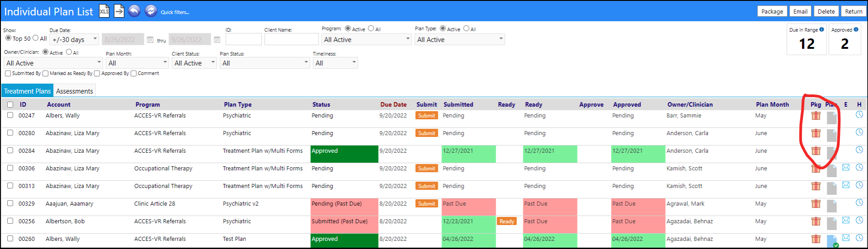Sort by Plan Type column header
This screenshot has width=868, height=249.
(x=238, y=104)
